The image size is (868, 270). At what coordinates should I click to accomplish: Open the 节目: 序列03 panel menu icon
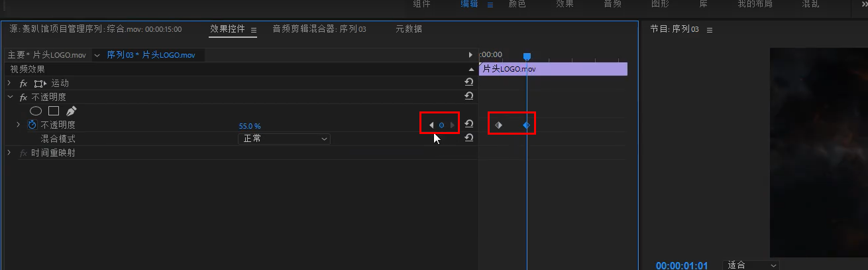[x=709, y=30]
